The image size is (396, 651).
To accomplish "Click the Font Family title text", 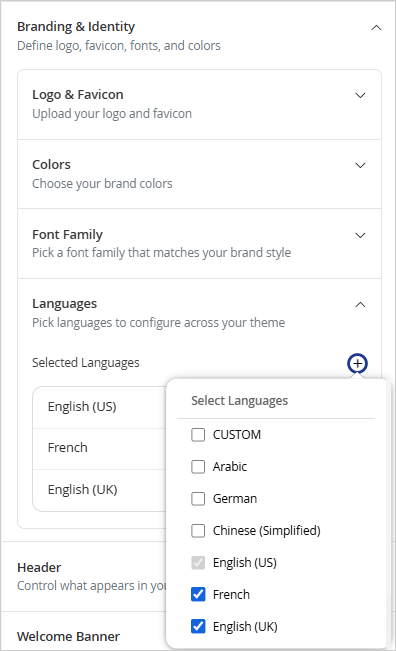I will tap(67, 235).
